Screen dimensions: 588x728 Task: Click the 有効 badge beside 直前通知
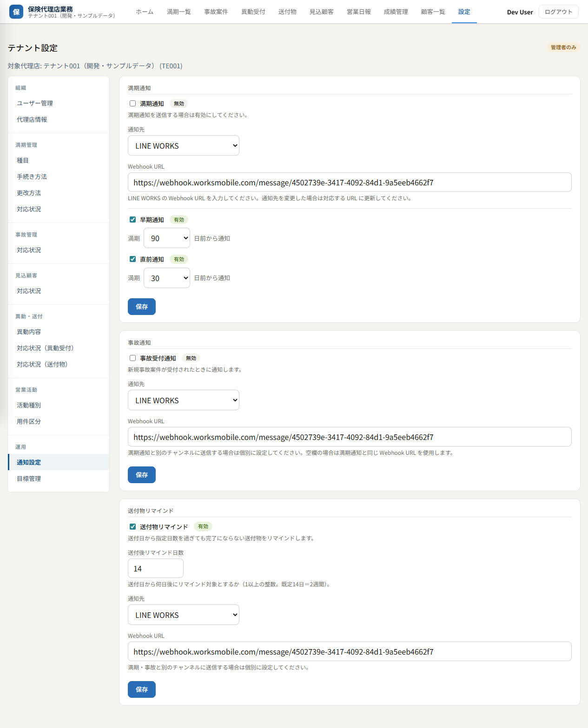click(x=179, y=259)
